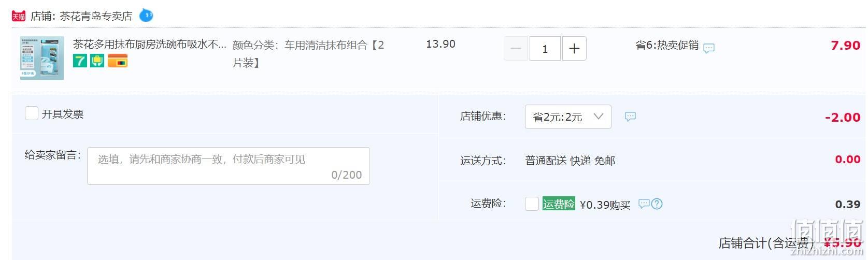
Task: Click the chat bubble icon beside 运费险 price
Action: coord(644,204)
